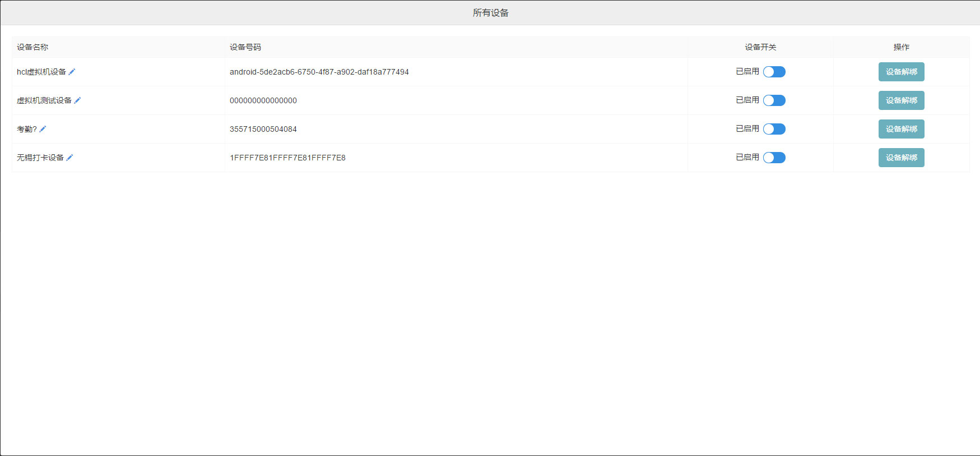This screenshot has height=456, width=980.
Task: Click 设备解绑 for the hcl虚拟机设备 row
Action: click(901, 72)
